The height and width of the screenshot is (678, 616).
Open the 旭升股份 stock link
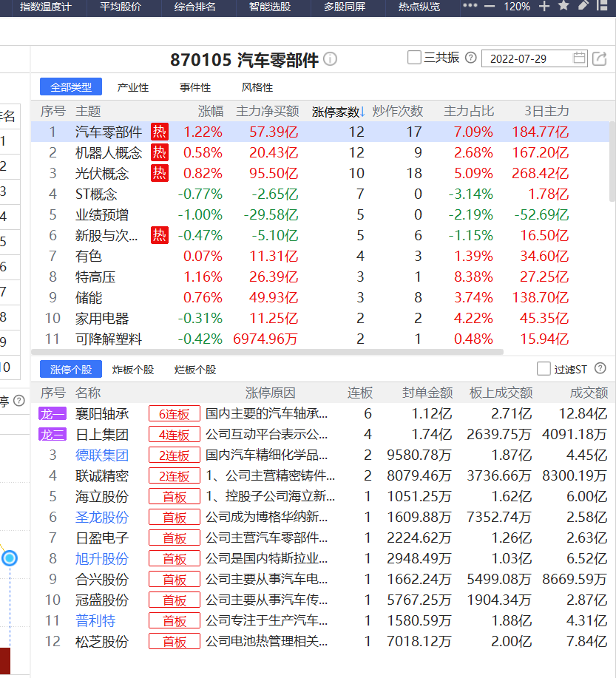tap(102, 559)
